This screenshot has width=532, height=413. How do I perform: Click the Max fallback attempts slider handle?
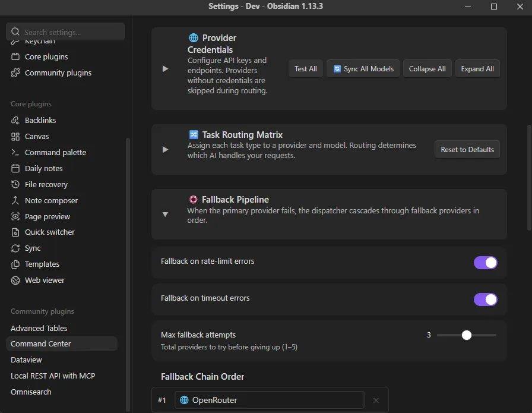[x=467, y=335]
